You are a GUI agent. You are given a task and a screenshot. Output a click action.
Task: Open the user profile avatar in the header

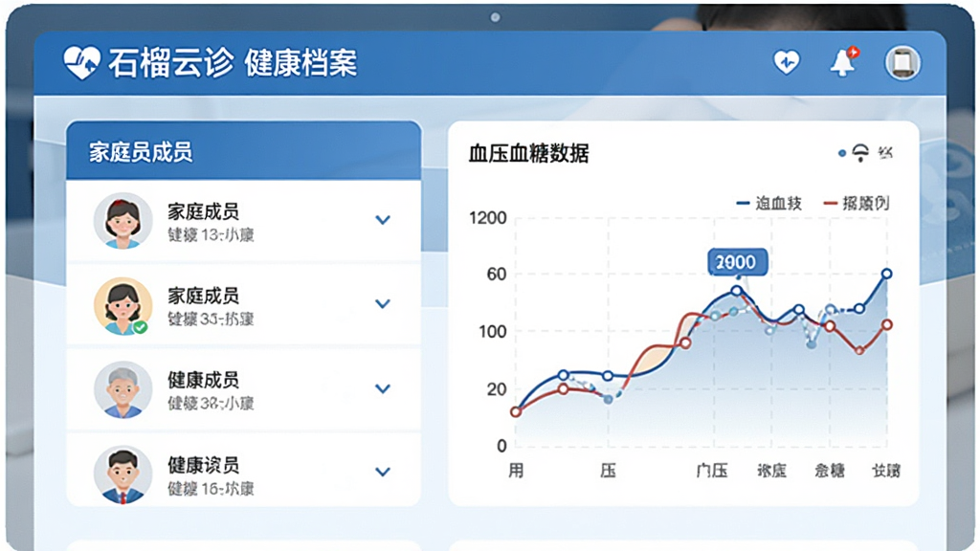[x=902, y=62]
